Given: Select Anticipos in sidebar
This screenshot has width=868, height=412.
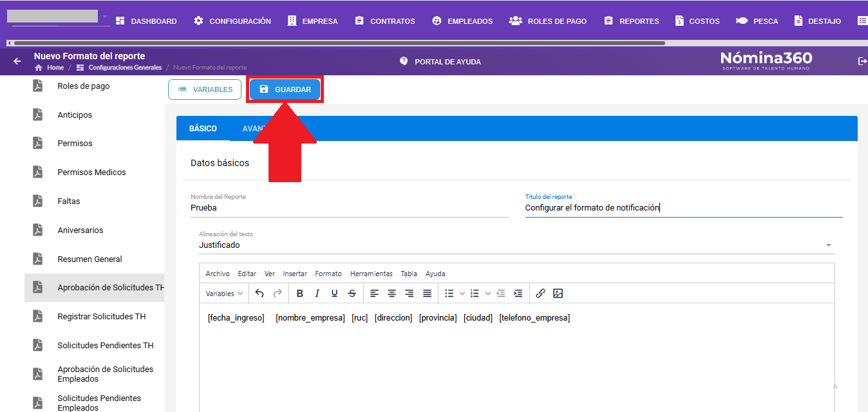Looking at the screenshot, I should click(94, 115).
